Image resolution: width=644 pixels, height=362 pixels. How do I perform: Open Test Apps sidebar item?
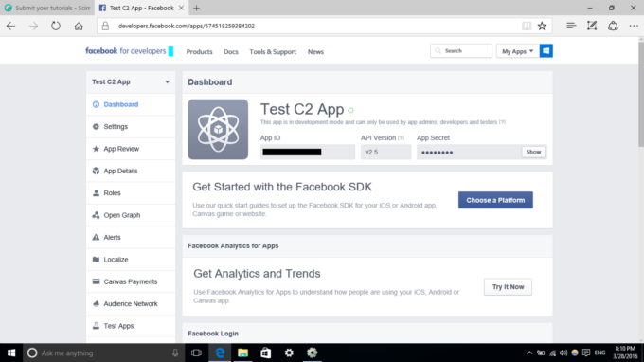point(131,326)
